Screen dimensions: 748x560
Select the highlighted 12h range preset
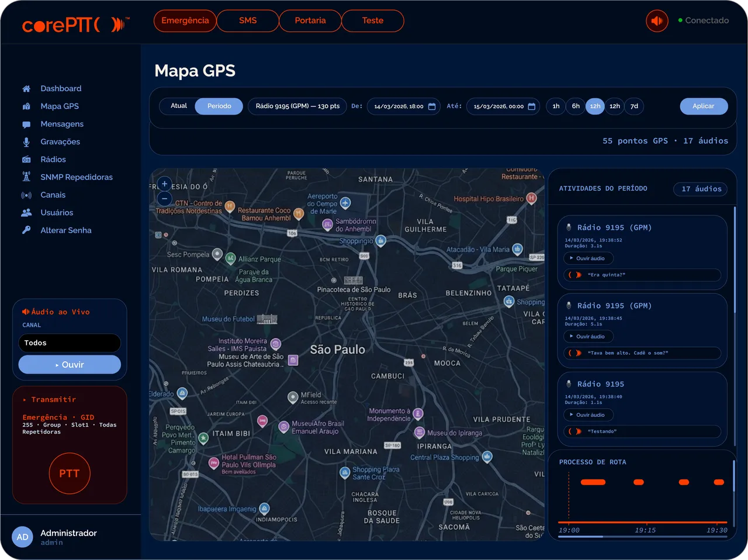[595, 106]
